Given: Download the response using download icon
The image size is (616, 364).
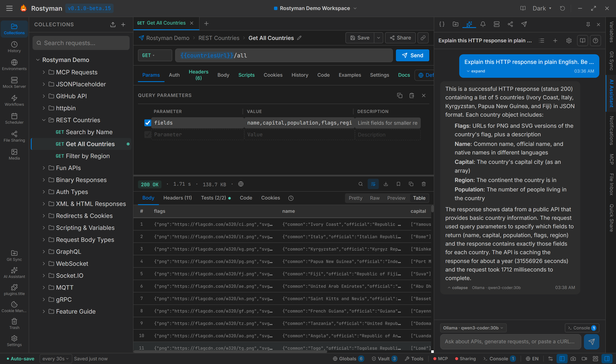Looking at the screenshot, I should click(x=386, y=184).
